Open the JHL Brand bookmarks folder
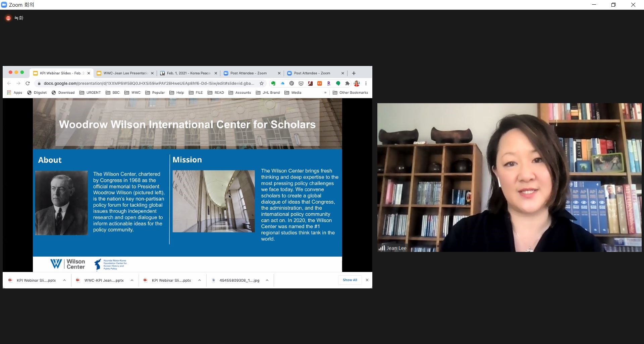This screenshot has width=644, height=344. pyautogui.click(x=268, y=93)
